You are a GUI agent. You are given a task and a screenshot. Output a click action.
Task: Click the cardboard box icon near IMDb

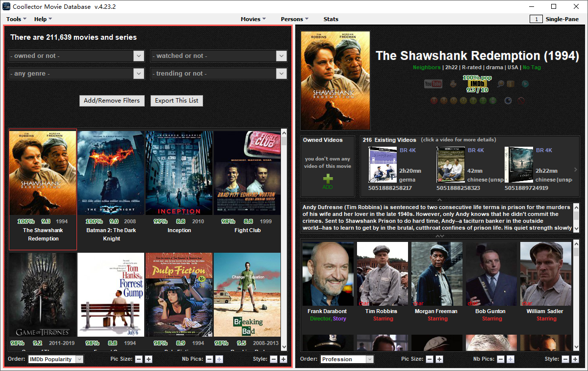point(511,84)
